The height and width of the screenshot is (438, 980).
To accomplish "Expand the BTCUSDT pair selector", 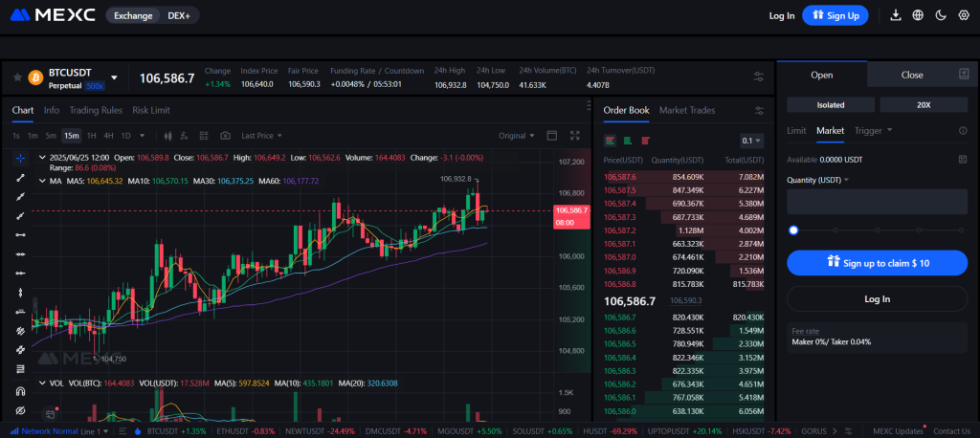I will click(115, 77).
